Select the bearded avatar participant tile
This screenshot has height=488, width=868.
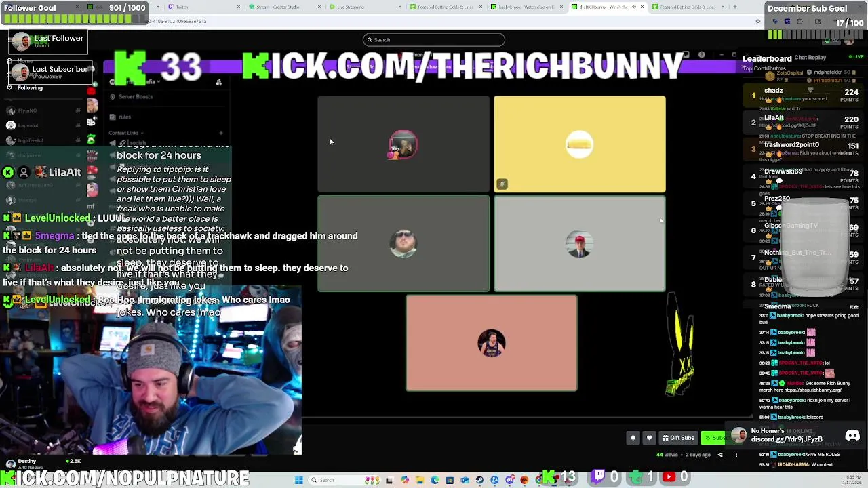pyautogui.click(x=403, y=243)
